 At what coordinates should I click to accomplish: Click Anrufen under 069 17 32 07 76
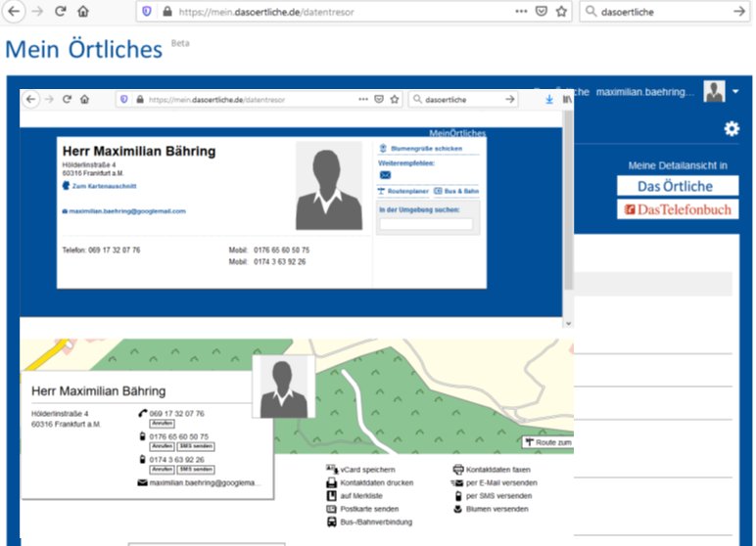(162, 424)
